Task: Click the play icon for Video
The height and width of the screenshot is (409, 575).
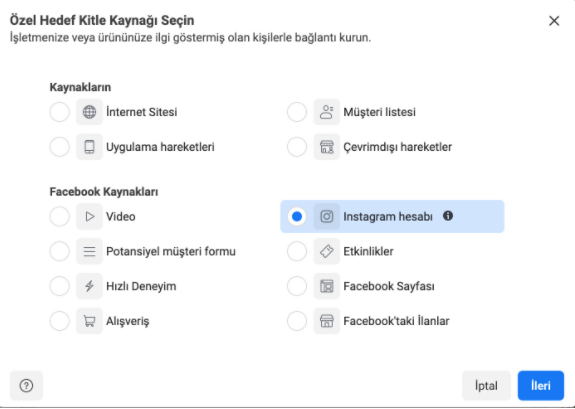Action: (89, 216)
